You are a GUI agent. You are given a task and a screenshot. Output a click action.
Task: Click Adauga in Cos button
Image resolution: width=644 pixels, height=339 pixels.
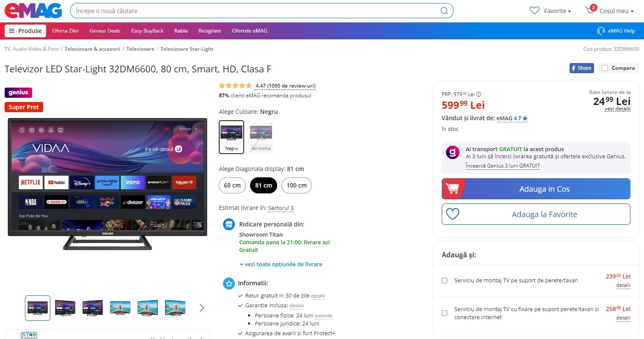tap(536, 189)
